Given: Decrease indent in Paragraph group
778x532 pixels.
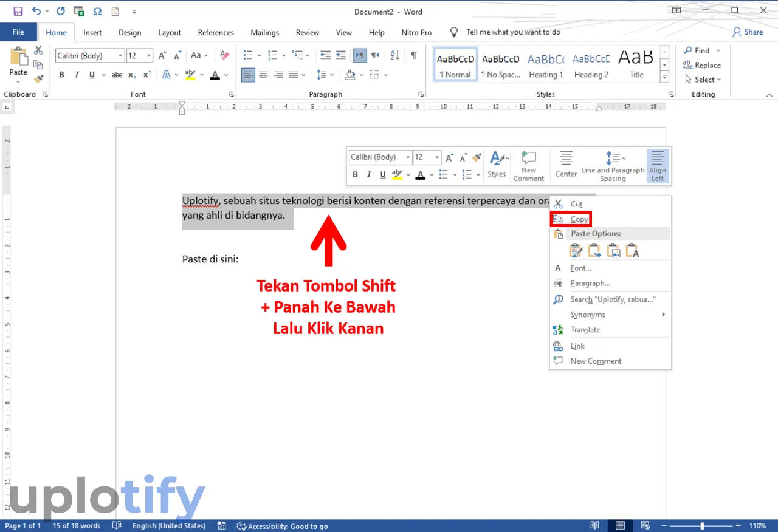Looking at the screenshot, I should tap(325, 55).
